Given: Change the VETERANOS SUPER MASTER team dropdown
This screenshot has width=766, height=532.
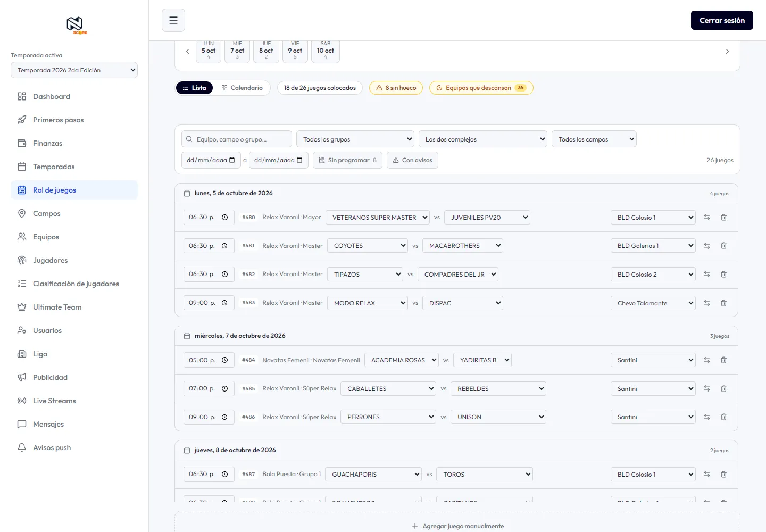Looking at the screenshot, I should point(378,217).
